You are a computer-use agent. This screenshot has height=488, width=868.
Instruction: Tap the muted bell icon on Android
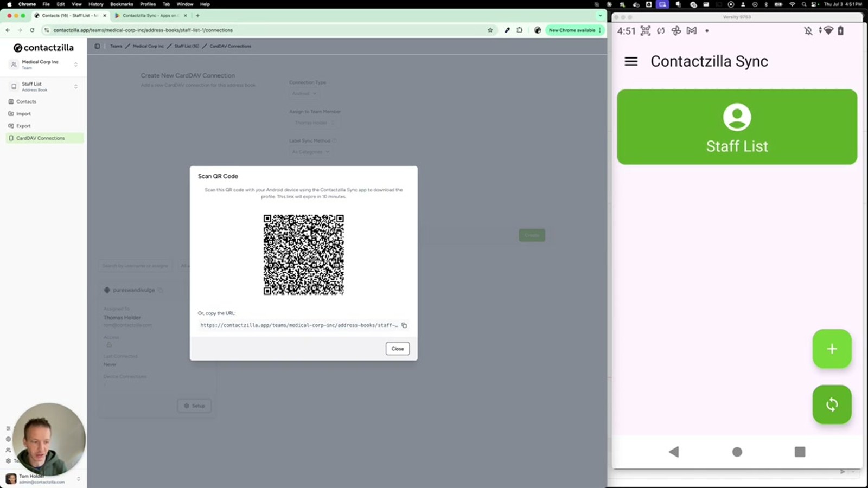click(808, 31)
